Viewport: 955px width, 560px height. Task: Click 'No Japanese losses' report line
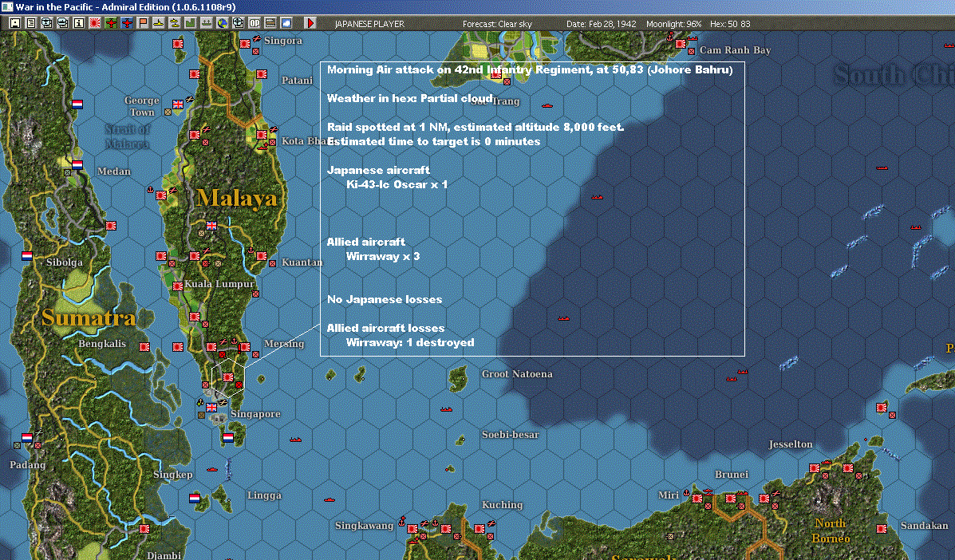click(x=385, y=299)
